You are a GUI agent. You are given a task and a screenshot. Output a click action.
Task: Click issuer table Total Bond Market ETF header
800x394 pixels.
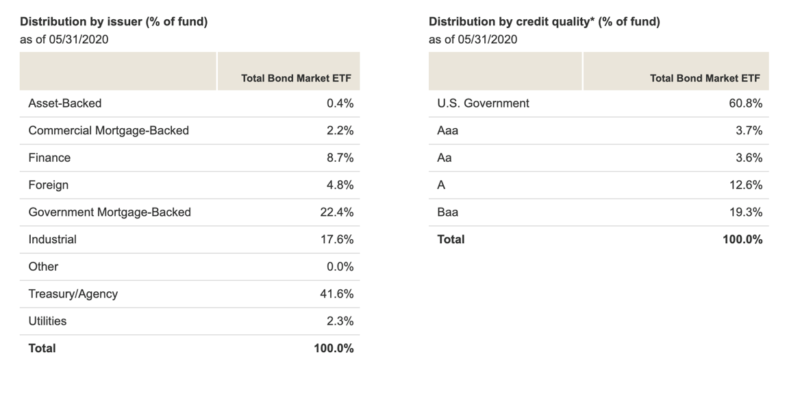click(x=296, y=79)
